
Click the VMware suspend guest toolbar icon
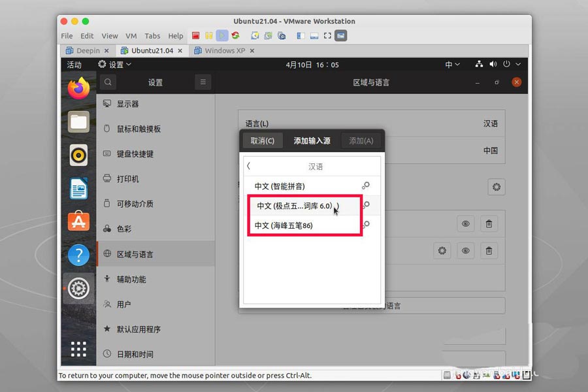(x=207, y=36)
